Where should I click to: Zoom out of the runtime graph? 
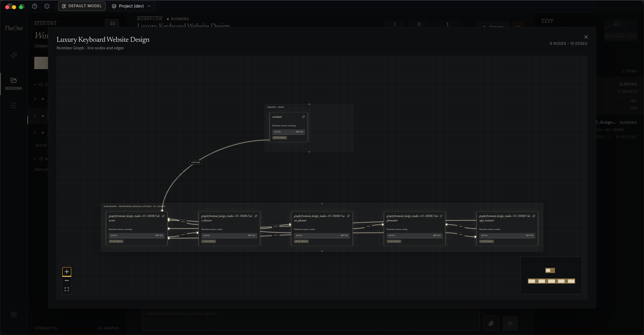click(x=67, y=280)
